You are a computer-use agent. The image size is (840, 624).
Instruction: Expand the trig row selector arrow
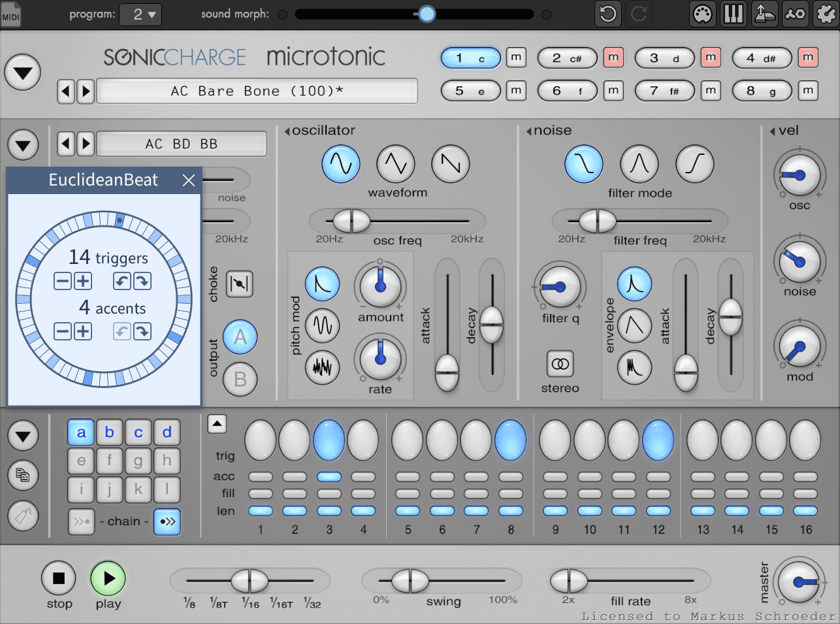tap(217, 423)
